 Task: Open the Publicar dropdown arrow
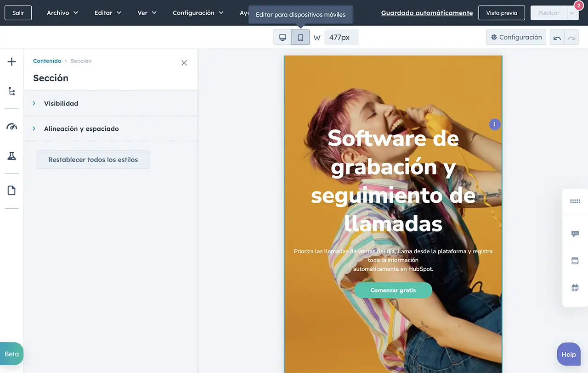click(572, 13)
